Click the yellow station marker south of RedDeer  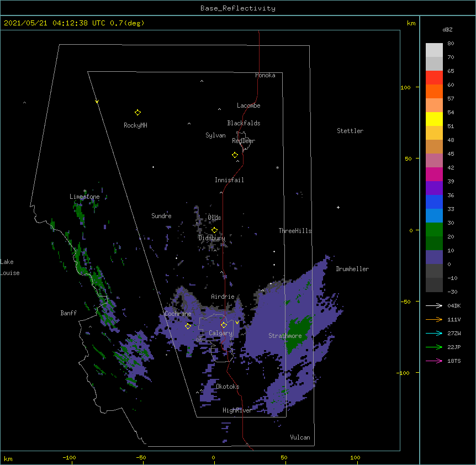235,155
